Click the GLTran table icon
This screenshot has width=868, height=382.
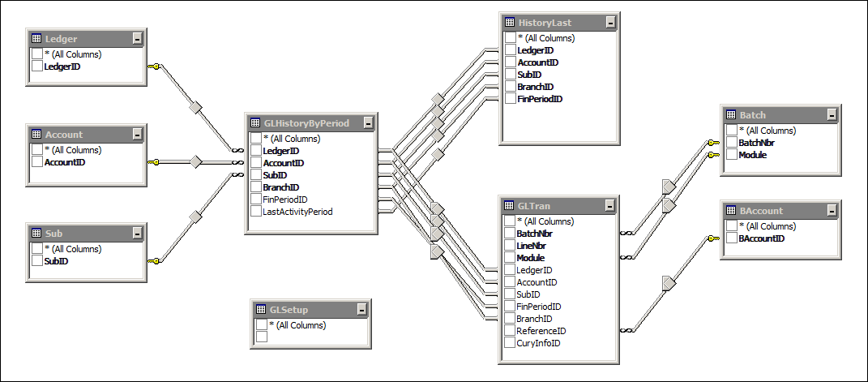coord(509,206)
